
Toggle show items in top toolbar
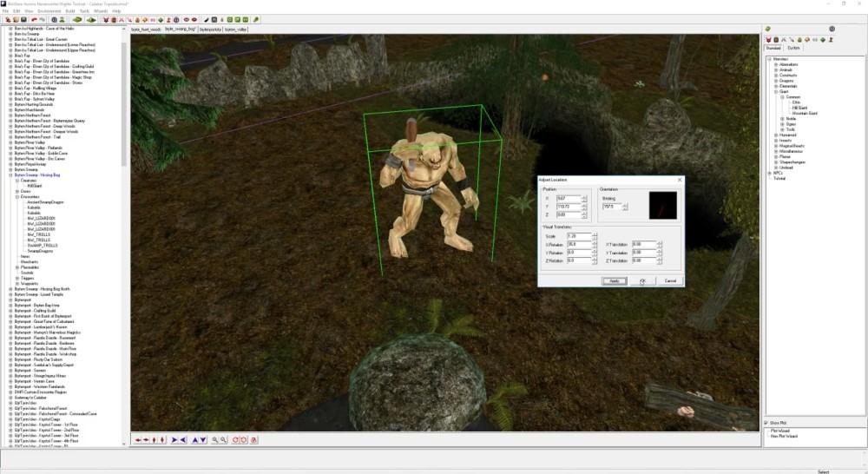129,20
